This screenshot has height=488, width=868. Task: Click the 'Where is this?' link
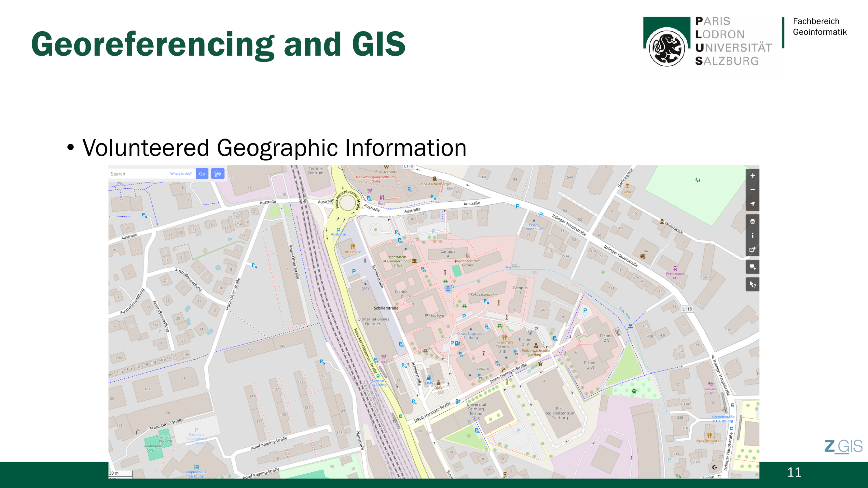tap(181, 174)
